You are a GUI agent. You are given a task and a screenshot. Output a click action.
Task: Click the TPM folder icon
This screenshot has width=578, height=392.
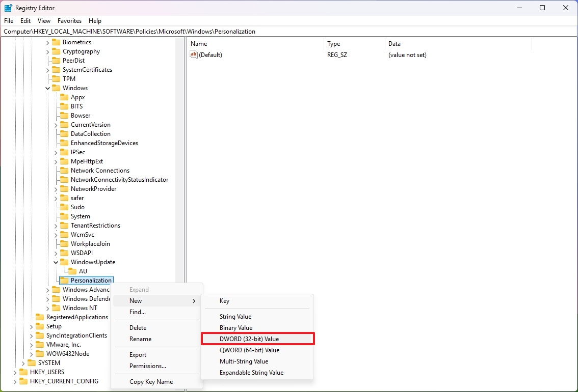tap(56, 78)
